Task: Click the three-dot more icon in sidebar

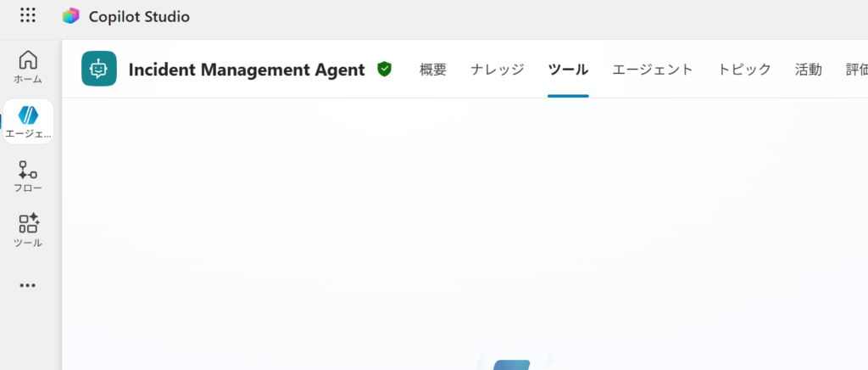Action: point(28,286)
